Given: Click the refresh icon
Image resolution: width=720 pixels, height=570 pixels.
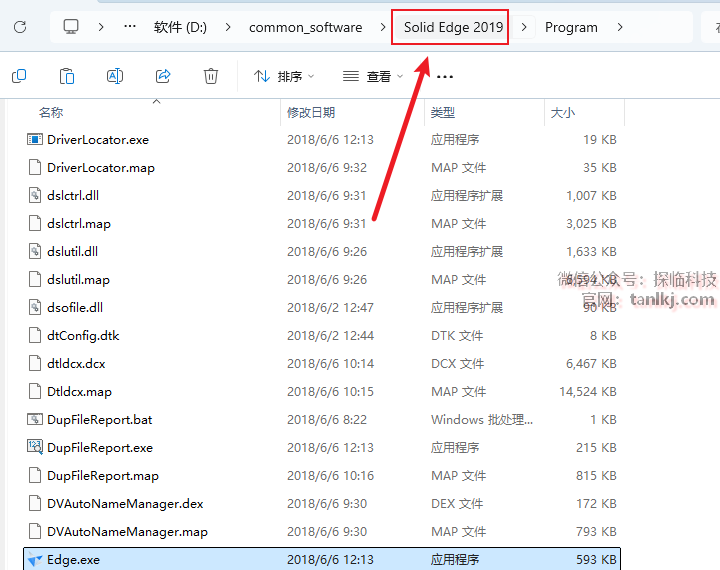Looking at the screenshot, I should pos(20,27).
